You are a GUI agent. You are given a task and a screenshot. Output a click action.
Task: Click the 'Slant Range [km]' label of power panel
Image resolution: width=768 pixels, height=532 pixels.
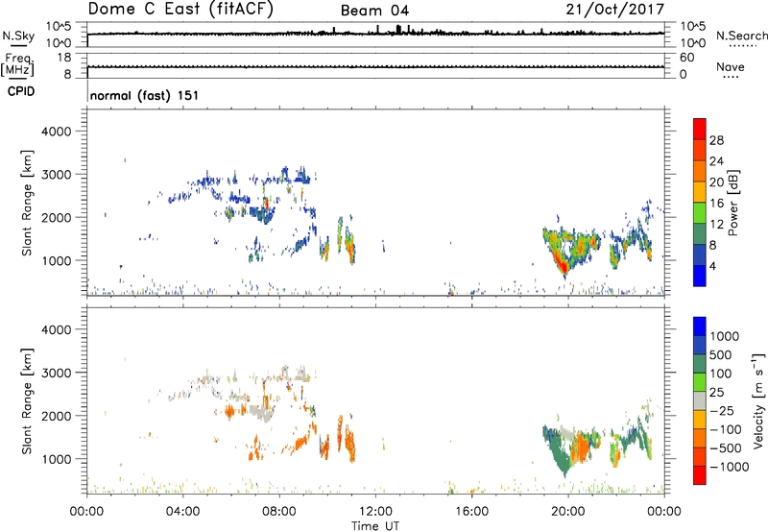point(27,203)
